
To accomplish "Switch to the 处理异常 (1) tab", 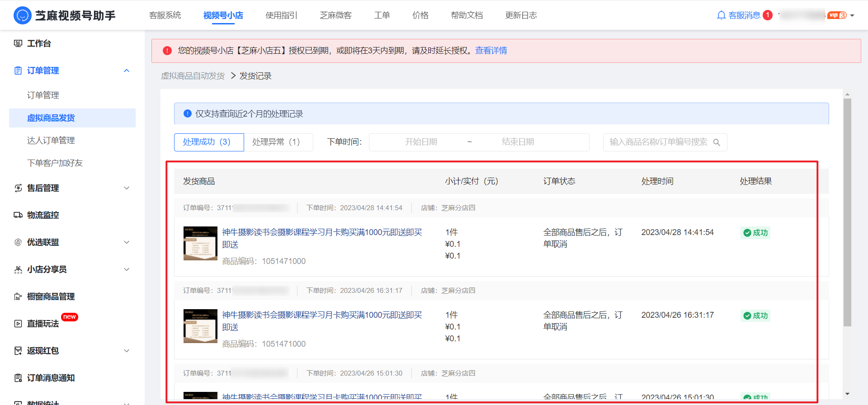I will click(x=278, y=142).
